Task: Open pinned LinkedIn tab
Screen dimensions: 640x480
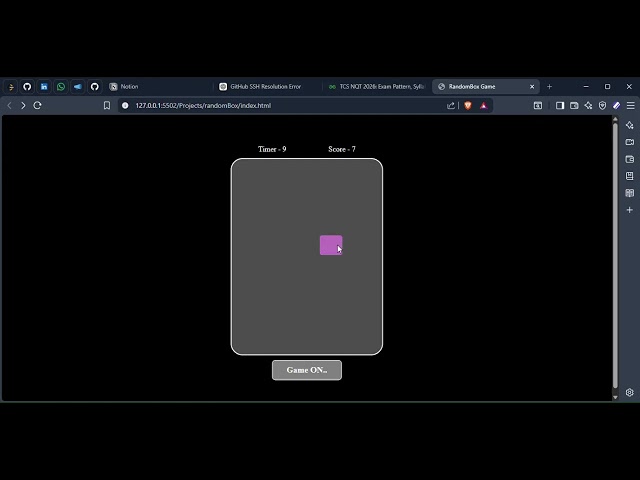Action: click(44, 87)
